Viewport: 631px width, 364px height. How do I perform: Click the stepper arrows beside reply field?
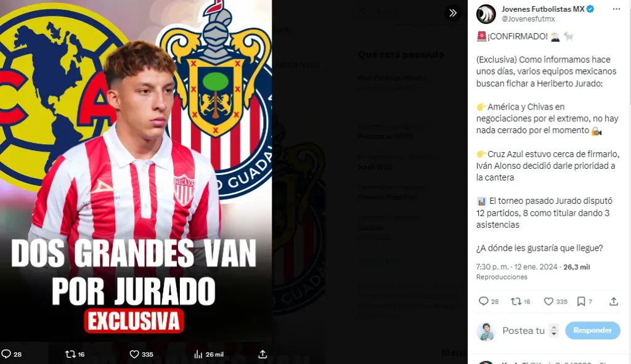[554, 330]
